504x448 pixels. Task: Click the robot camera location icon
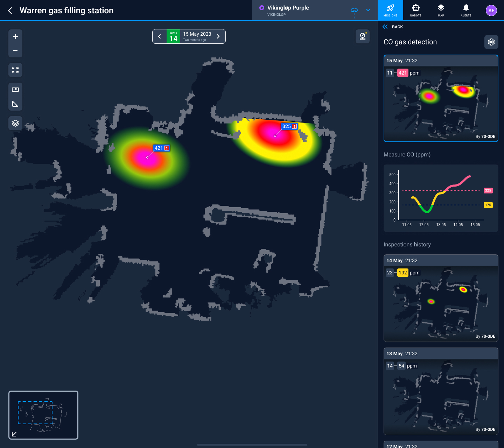coord(363,36)
